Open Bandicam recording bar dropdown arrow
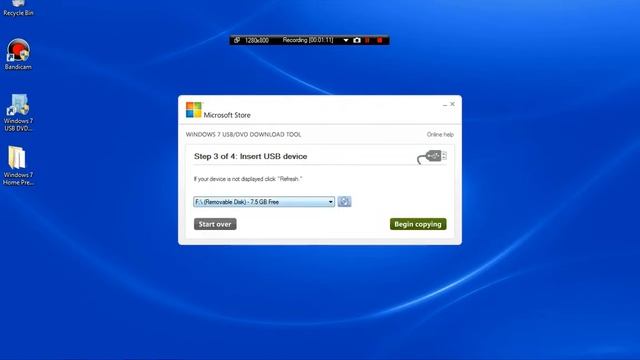 tap(346, 40)
